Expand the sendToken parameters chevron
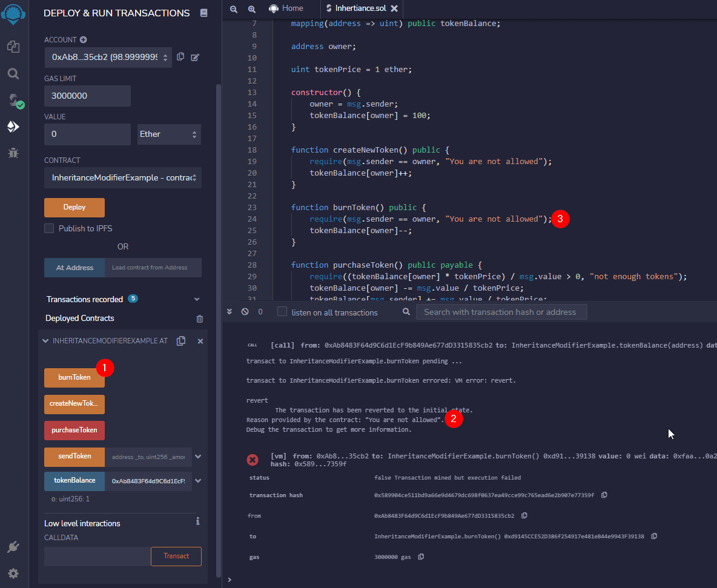 coord(198,457)
